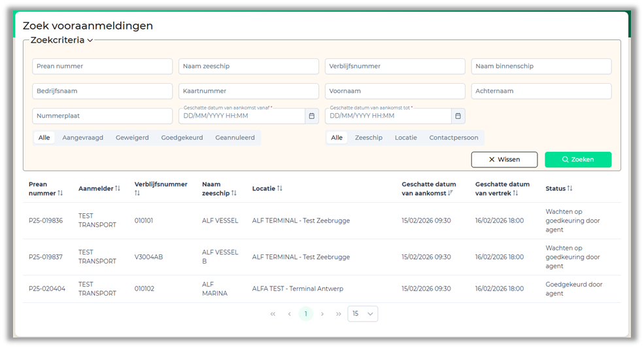The height and width of the screenshot is (348, 644).
Task: Select the Geannuleerd filter option
Action: 235,138
